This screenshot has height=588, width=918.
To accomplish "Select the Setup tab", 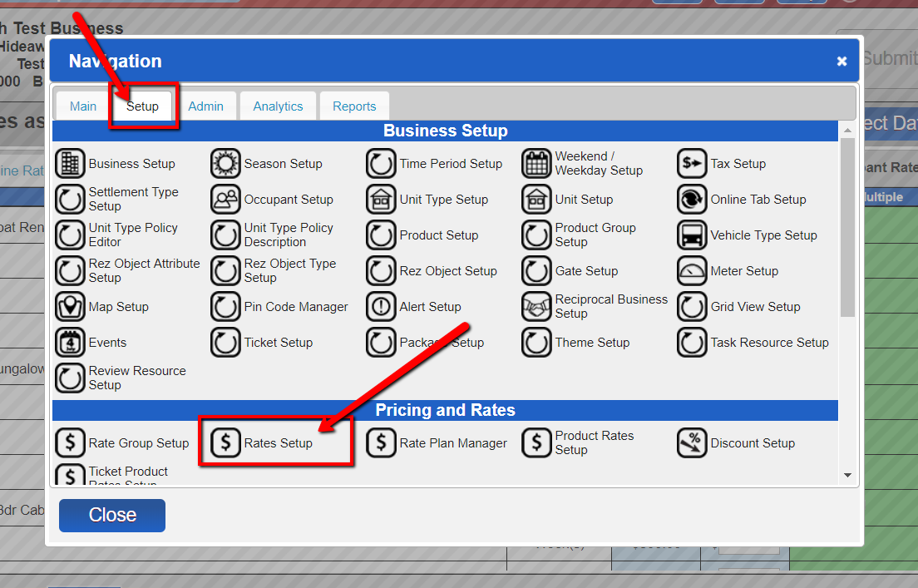I will [142, 106].
